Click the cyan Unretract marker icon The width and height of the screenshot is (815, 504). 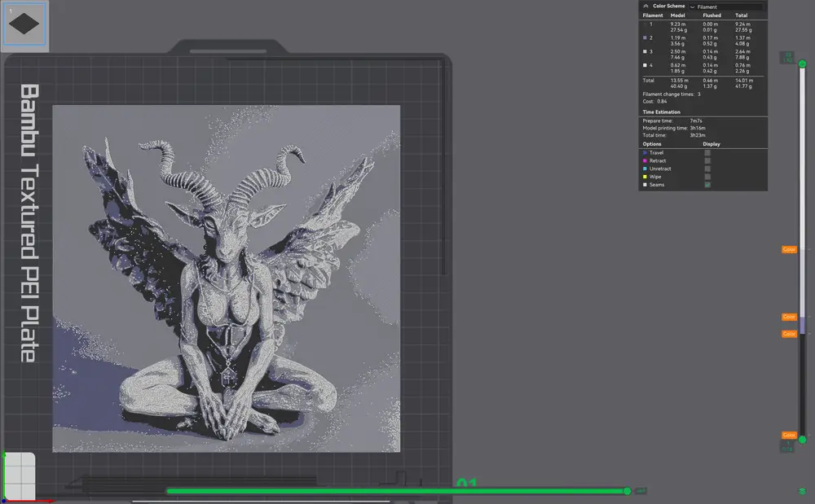tap(645, 169)
